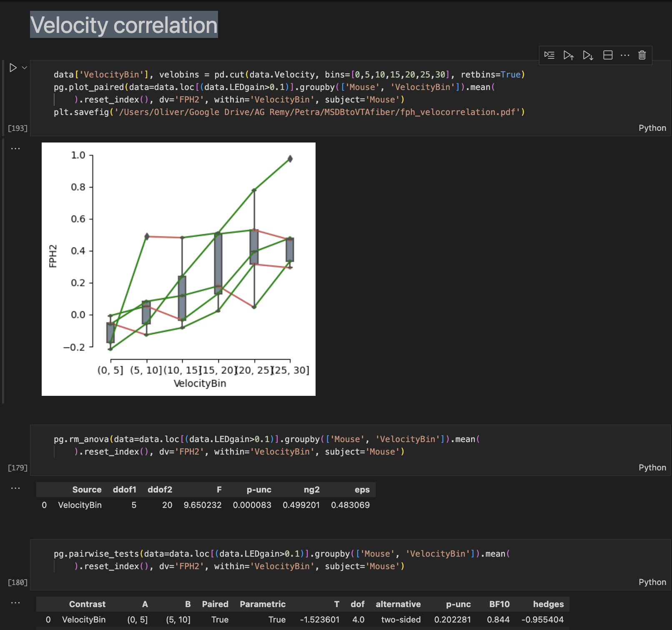Run the VelocityBin plot cell
Viewport: 672px width, 630px height.
[13, 67]
